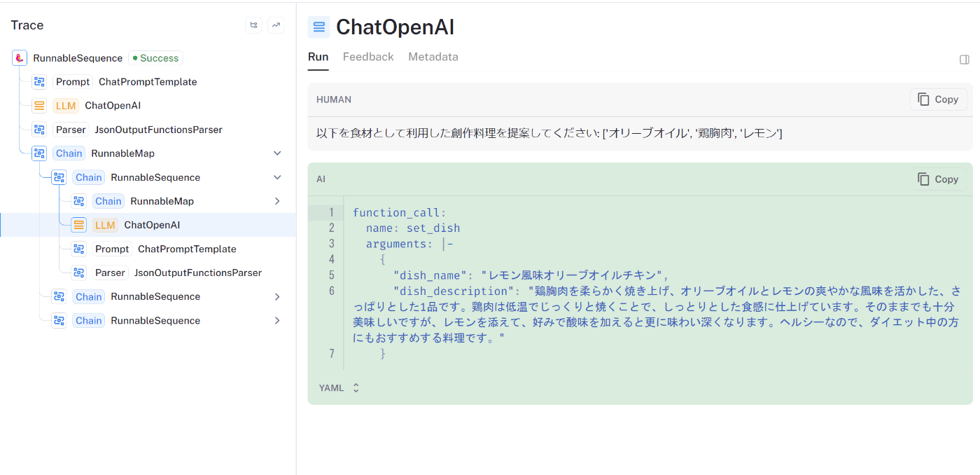Screen dimensions: 980x475
Task: Click chain icon of expanded nested RunnableSequence
Action: [x=59, y=177]
